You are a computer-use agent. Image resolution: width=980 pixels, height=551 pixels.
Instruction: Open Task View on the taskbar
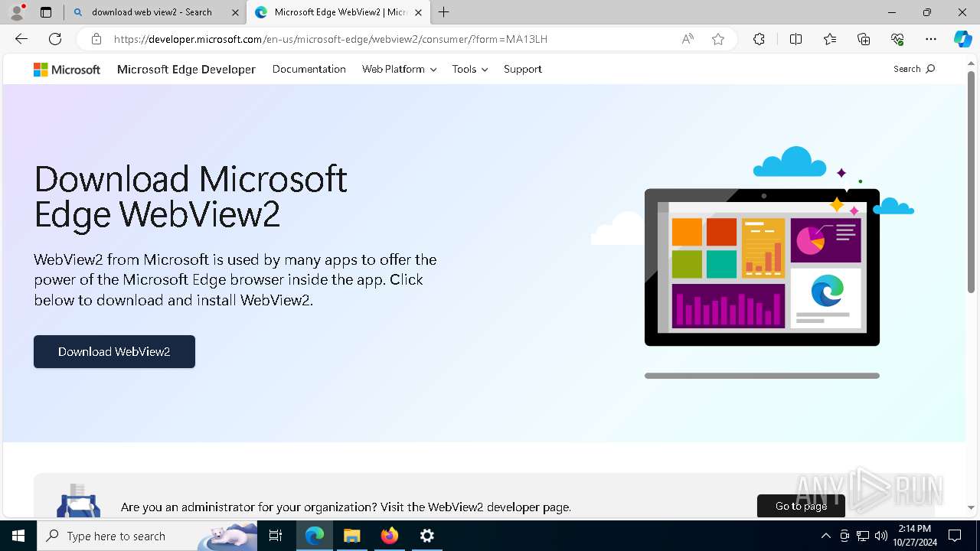click(276, 536)
